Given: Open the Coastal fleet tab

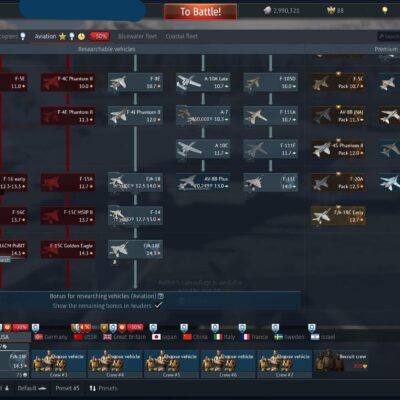Looking at the screenshot, I should [182, 36].
